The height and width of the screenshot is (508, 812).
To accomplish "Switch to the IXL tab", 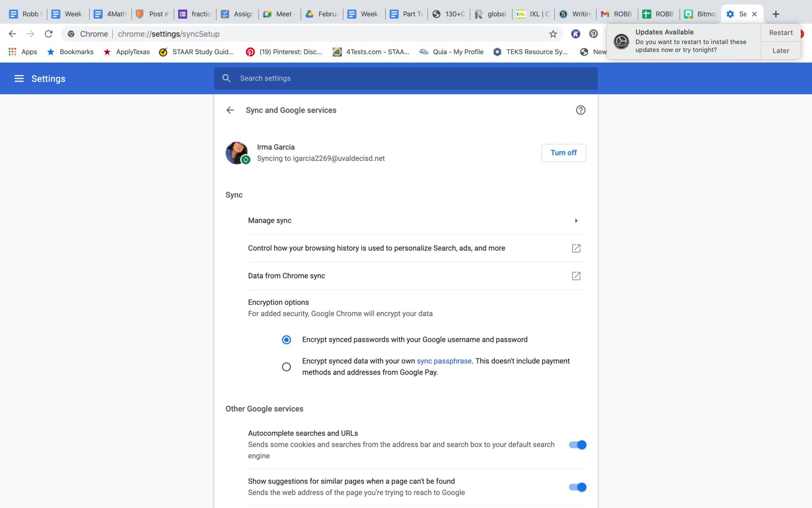I will pos(533,14).
